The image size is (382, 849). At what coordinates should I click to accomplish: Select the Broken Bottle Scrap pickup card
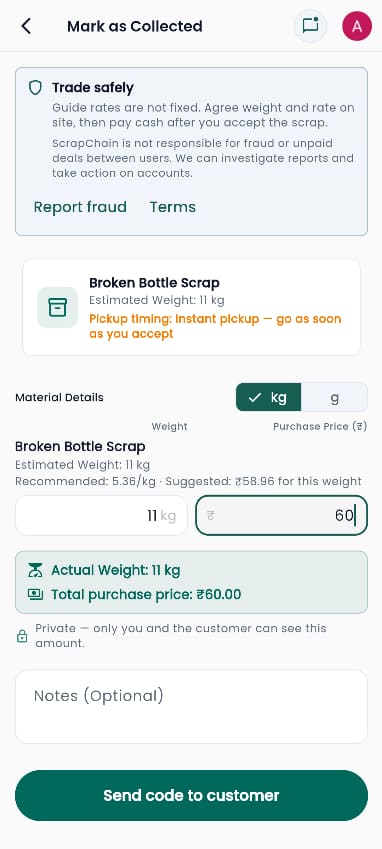[191, 308]
